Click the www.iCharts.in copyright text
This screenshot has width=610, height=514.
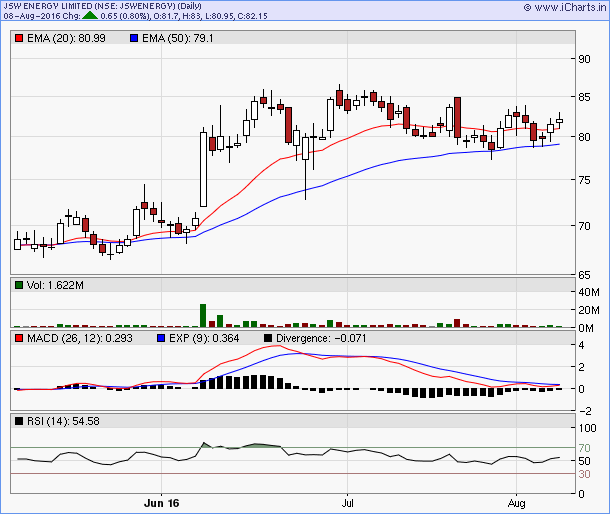(x=565, y=7)
